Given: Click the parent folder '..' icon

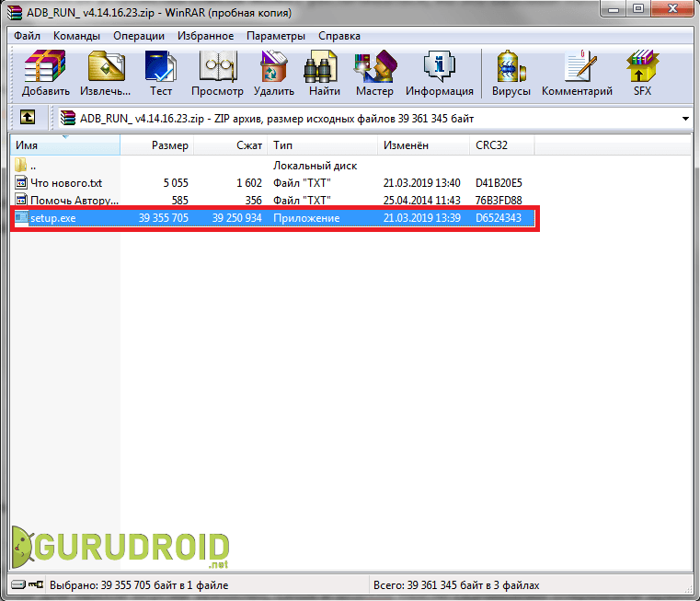Looking at the screenshot, I should tap(20, 165).
